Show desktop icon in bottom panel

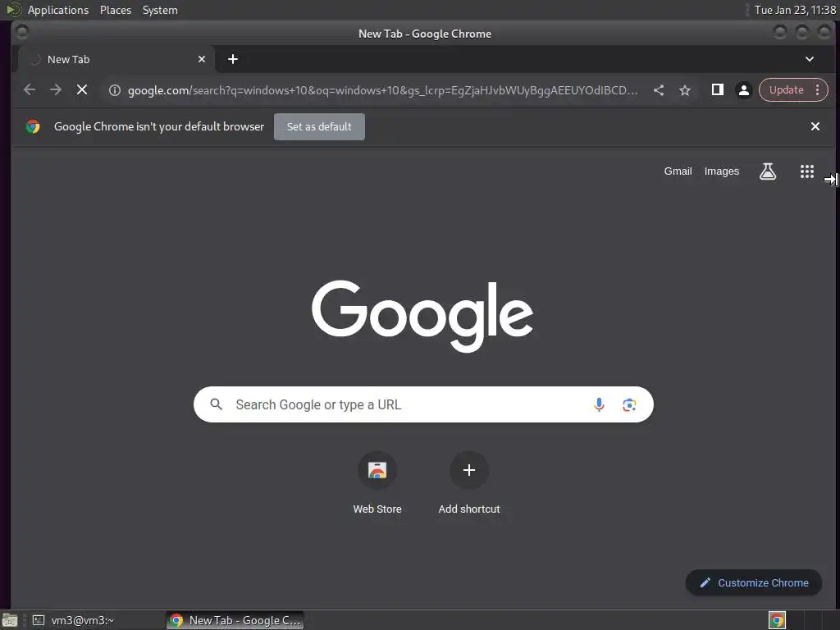click(x=10, y=620)
